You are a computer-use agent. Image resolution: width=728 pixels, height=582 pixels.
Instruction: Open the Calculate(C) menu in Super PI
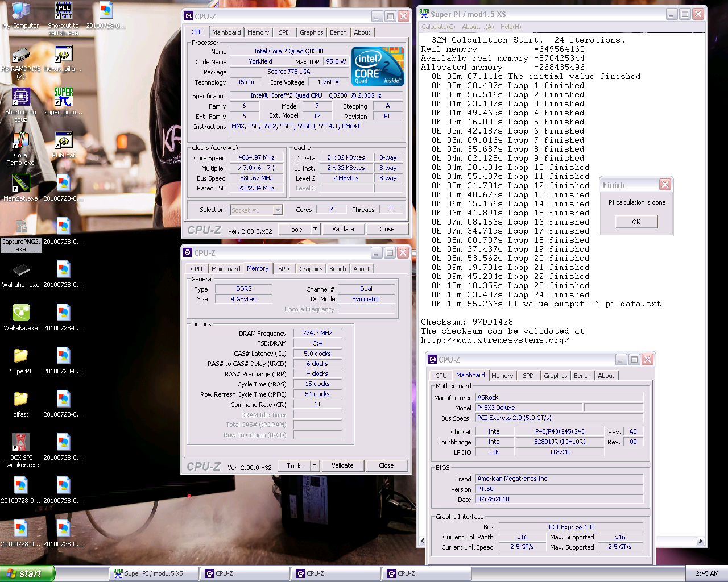(x=438, y=27)
